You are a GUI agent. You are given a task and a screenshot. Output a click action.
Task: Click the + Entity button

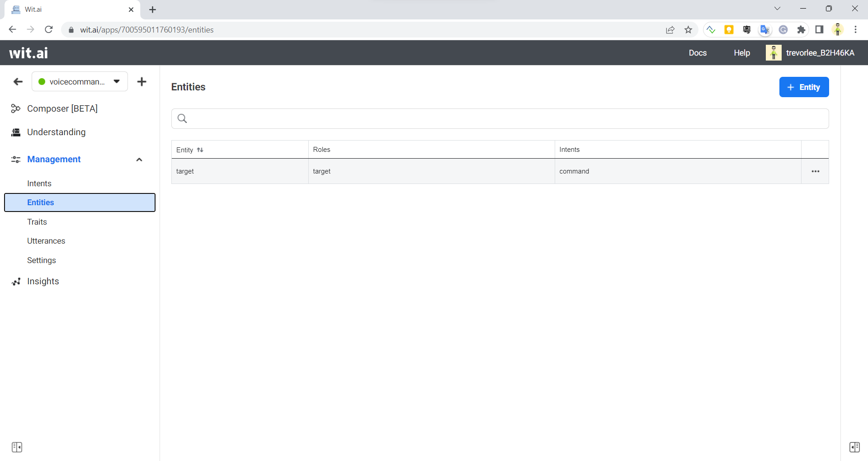click(804, 87)
